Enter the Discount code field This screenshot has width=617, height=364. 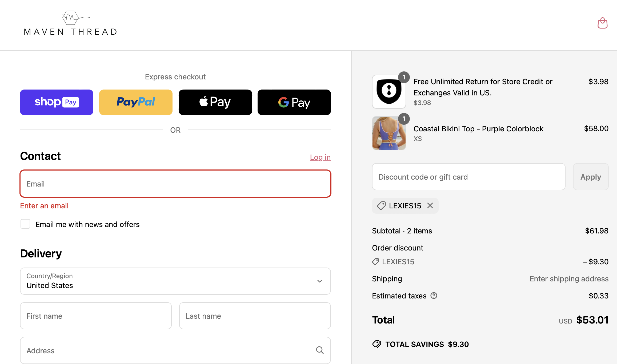[x=468, y=177]
